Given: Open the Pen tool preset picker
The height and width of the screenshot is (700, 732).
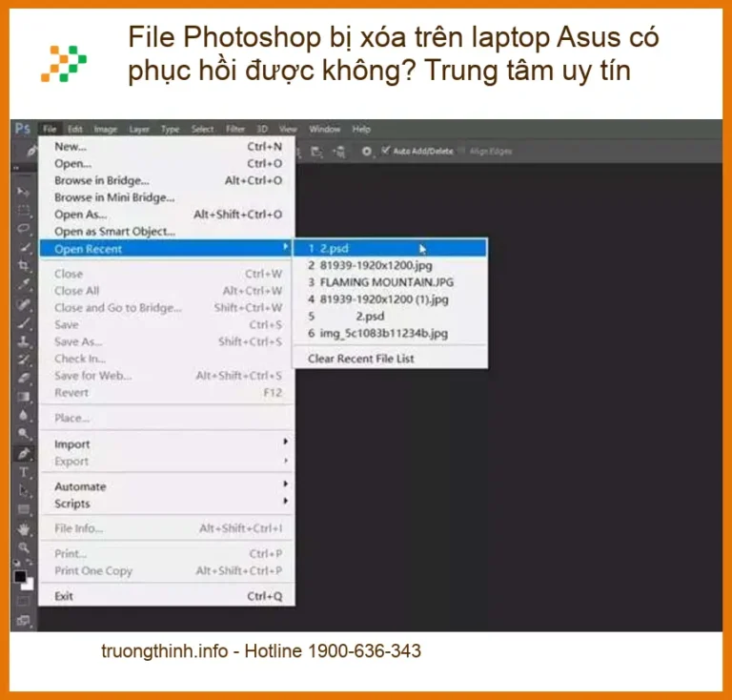Looking at the screenshot, I should (x=30, y=151).
